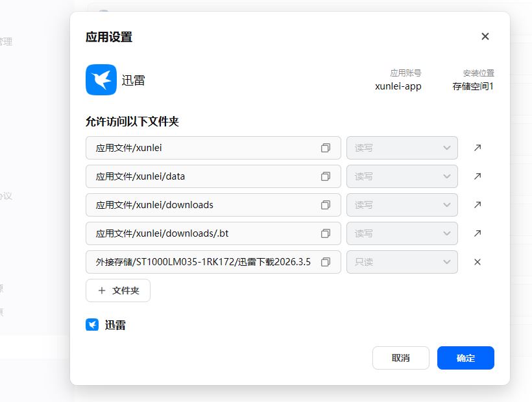Viewport: 532px width, 402px height.
Task: Copy path 应用文件/xunlei/downloads/.bt
Action: click(x=326, y=233)
